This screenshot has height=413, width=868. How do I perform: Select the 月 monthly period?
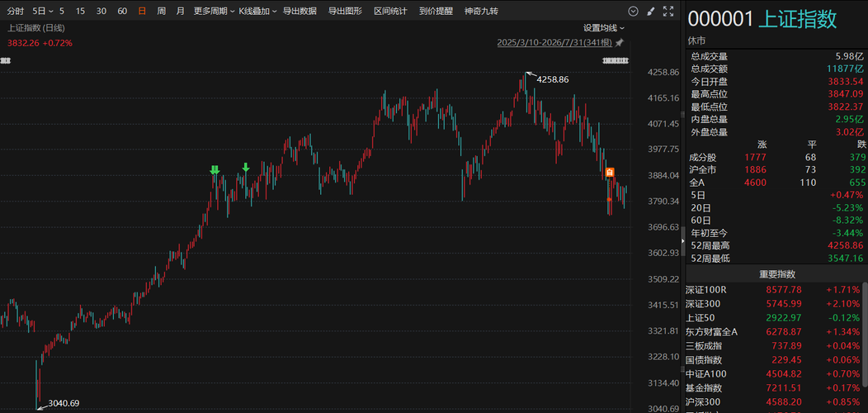tap(181, 11)
